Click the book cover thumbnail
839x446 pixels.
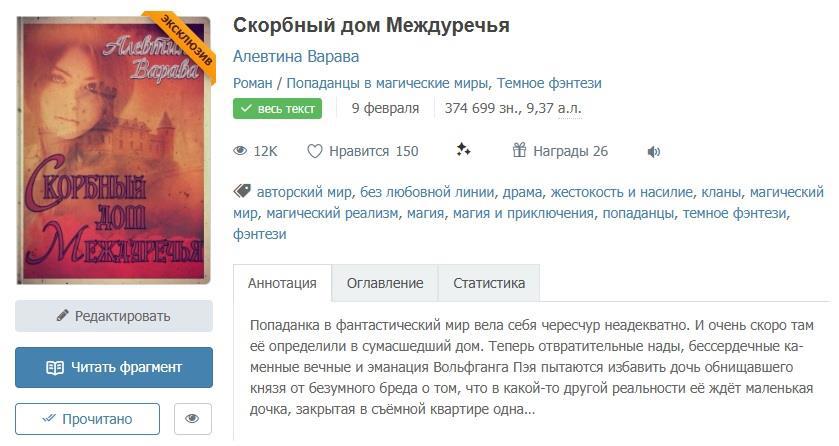point(113,150)
